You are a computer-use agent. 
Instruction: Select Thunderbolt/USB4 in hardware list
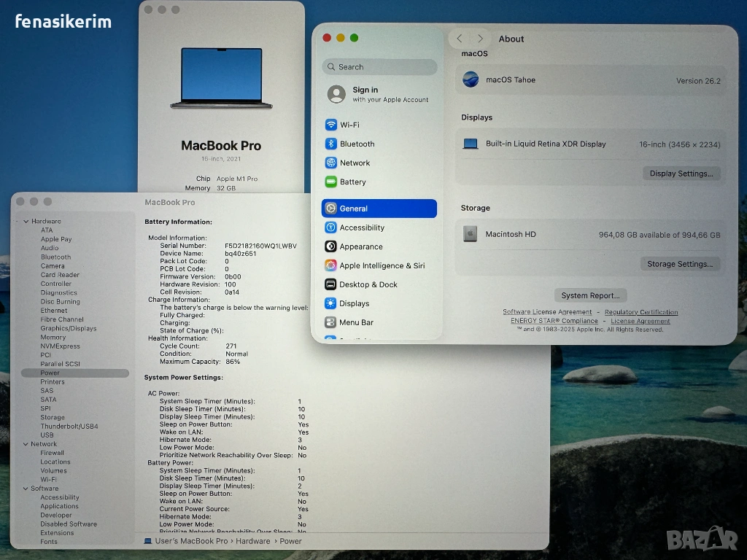(69, 427)
